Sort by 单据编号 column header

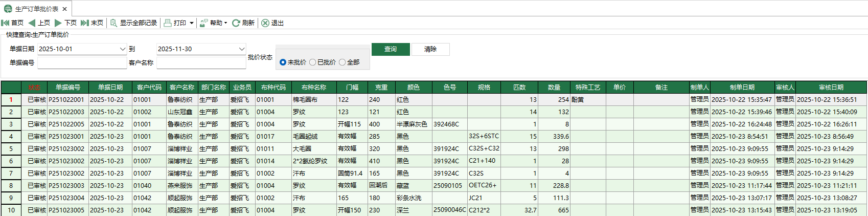click(x=68, y=87)
